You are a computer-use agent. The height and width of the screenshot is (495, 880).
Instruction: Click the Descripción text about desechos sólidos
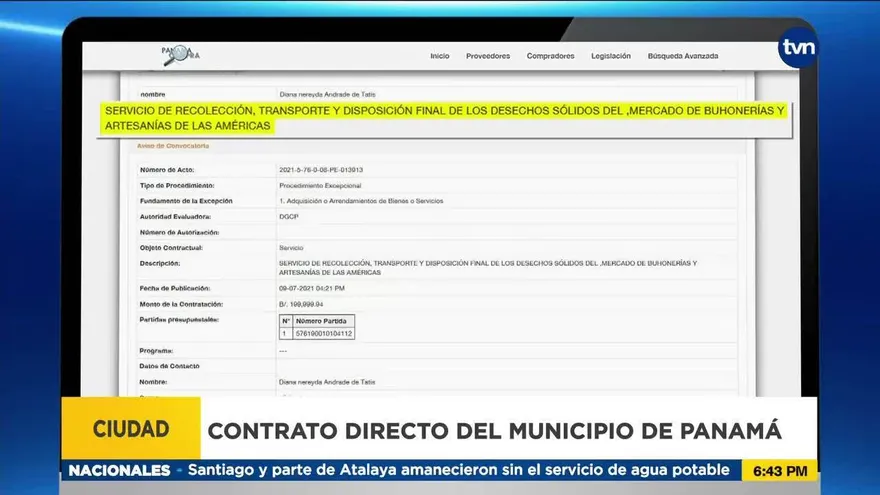point(488,268)
